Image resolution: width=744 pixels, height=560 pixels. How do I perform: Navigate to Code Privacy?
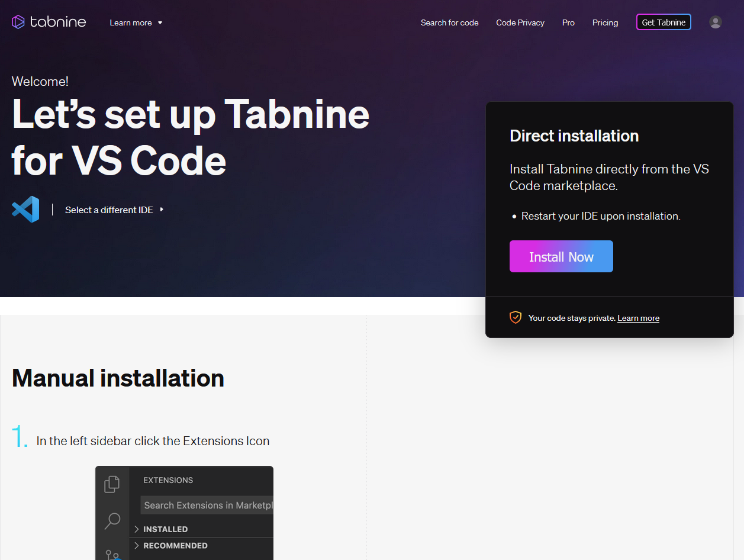tap(520, 22)
